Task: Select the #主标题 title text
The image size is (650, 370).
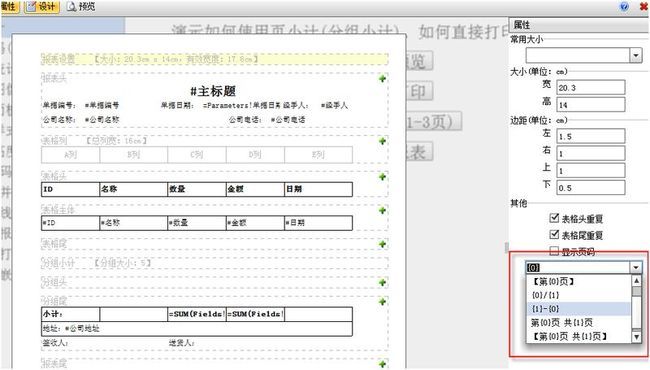Action: (213, 91)
